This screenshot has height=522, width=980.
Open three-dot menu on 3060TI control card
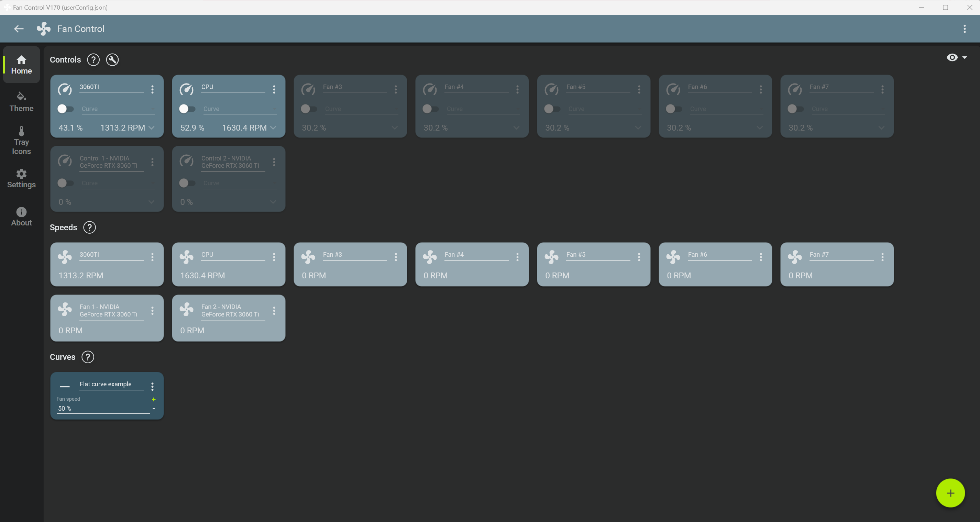point(153,89)
